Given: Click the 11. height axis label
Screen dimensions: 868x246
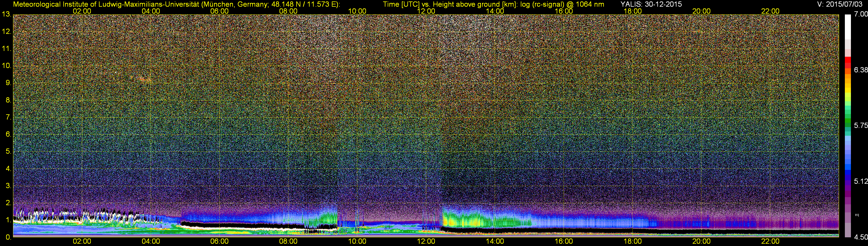Looking at the screenshot, I should (x=7, y=49).
